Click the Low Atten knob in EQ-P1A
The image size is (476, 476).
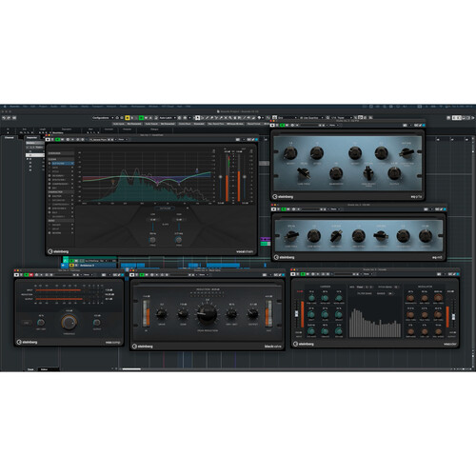click(317, 153)
